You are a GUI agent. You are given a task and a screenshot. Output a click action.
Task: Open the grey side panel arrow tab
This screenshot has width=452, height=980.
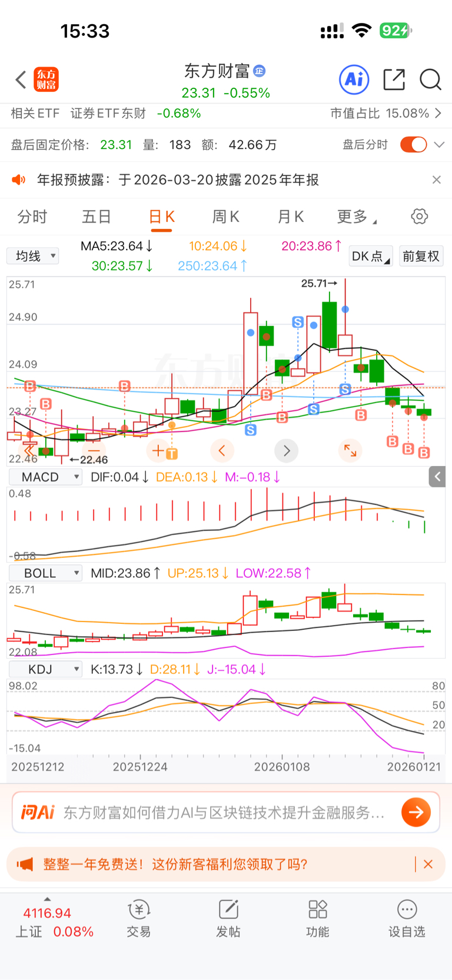point(437,477)
